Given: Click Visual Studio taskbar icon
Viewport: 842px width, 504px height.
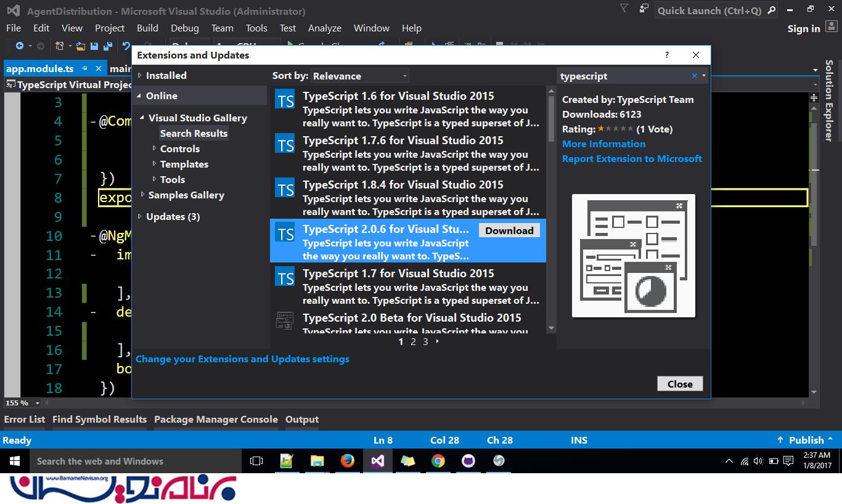Looking at the screenshot, I should [x=378, y=461].
